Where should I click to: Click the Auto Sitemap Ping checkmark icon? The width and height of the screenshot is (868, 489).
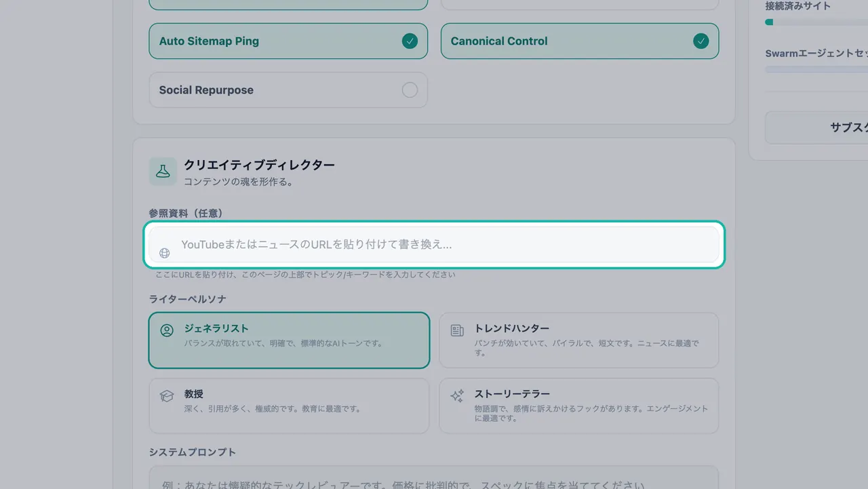410,41
